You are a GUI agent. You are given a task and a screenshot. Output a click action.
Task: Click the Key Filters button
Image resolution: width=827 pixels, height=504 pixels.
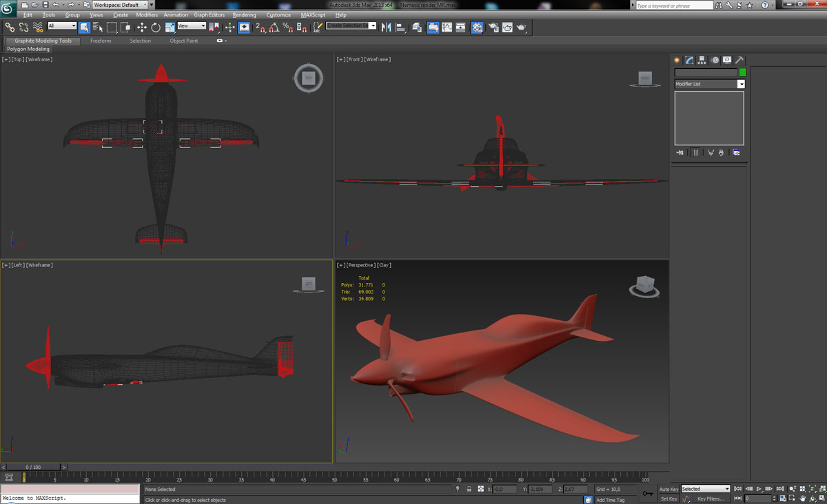[x=711, y=498]
